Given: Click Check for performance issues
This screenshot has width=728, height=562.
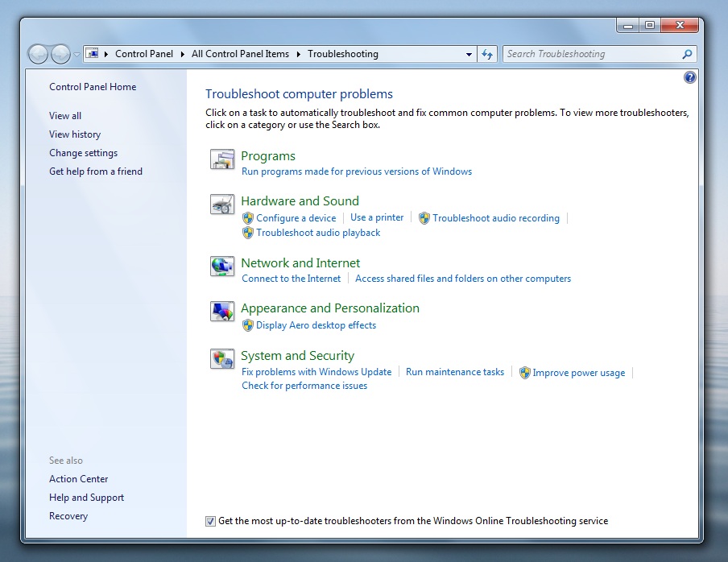Looking at the screenshot, I should click(x=304, y=386).
